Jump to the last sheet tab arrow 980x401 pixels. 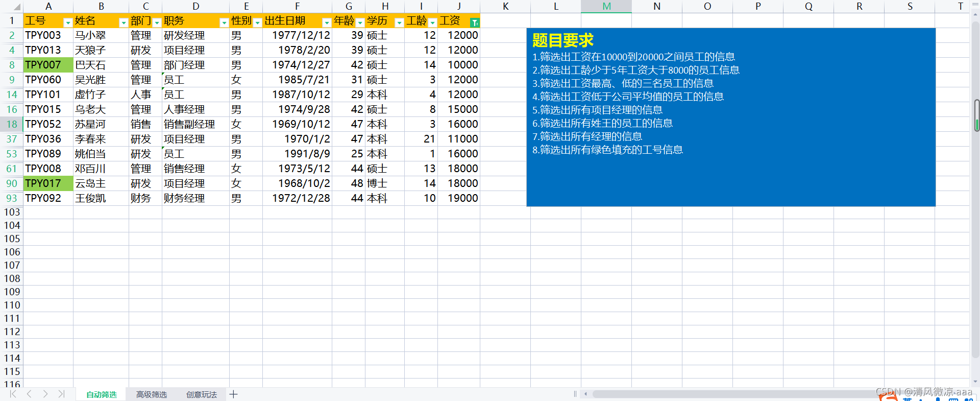[62, 394]
